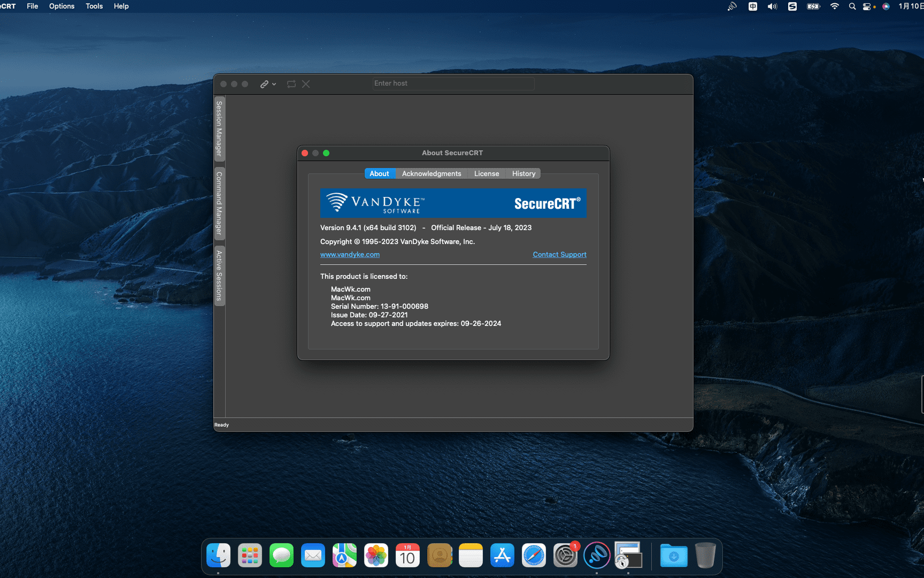The height and width of the screenshot is (578, 924).
Task: Click the 'Issue Date: 09-27-2021' line
Action: coord(369,315)
